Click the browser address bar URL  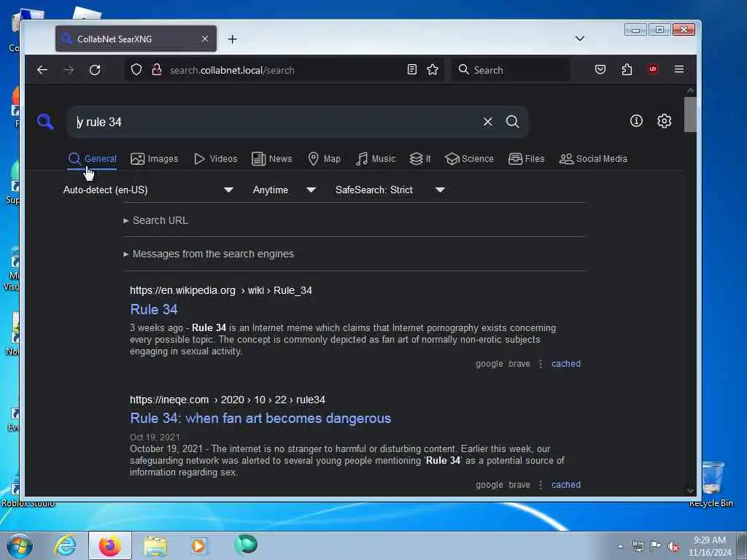(232, 70)
